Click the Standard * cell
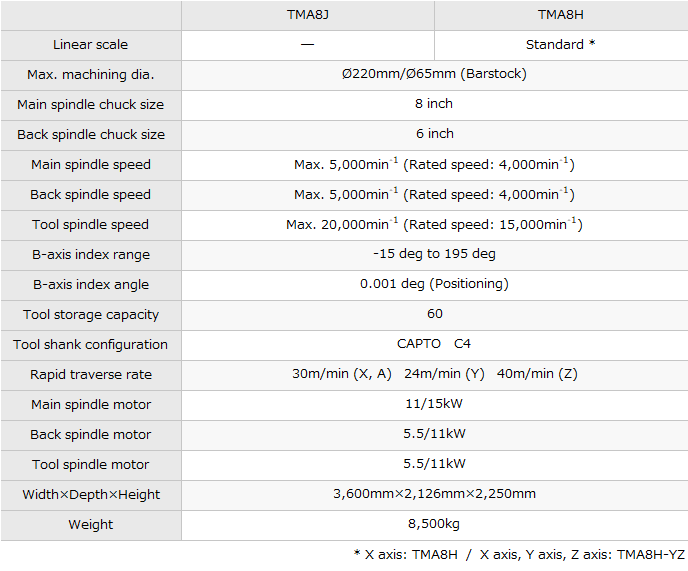Screen dimensions: 688x571 [x=560, y=45]
